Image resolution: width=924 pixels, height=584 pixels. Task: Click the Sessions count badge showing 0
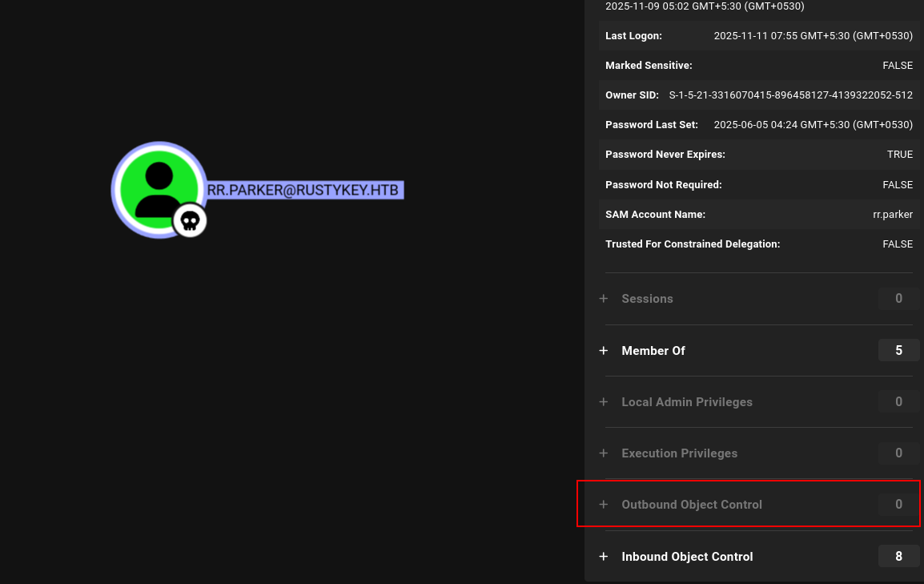(x=898, y=299)
